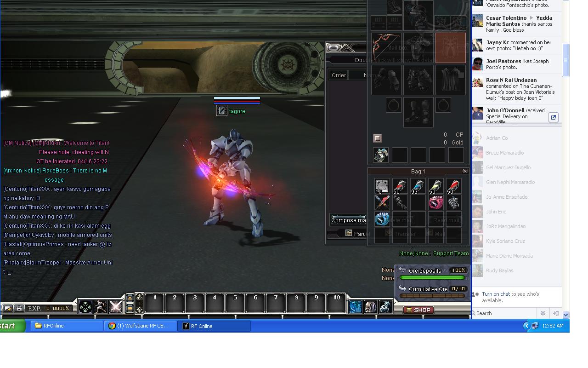The image size is (588, 368).
Task: Click Joel Pastores in the ticker
Action: pyautogui.click(x=503, y=61)
